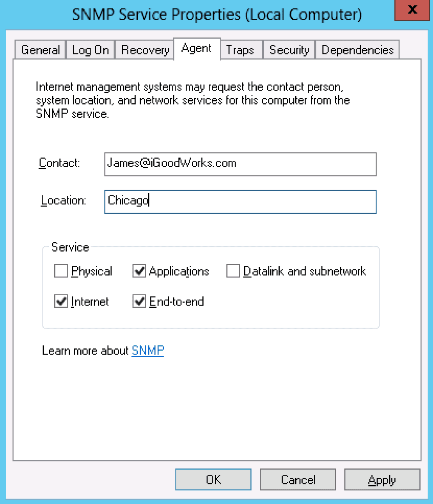The height and width of the screenshot is (504, 433).
Task: Follow the SNMP learn more link
Action: [147, 350]
